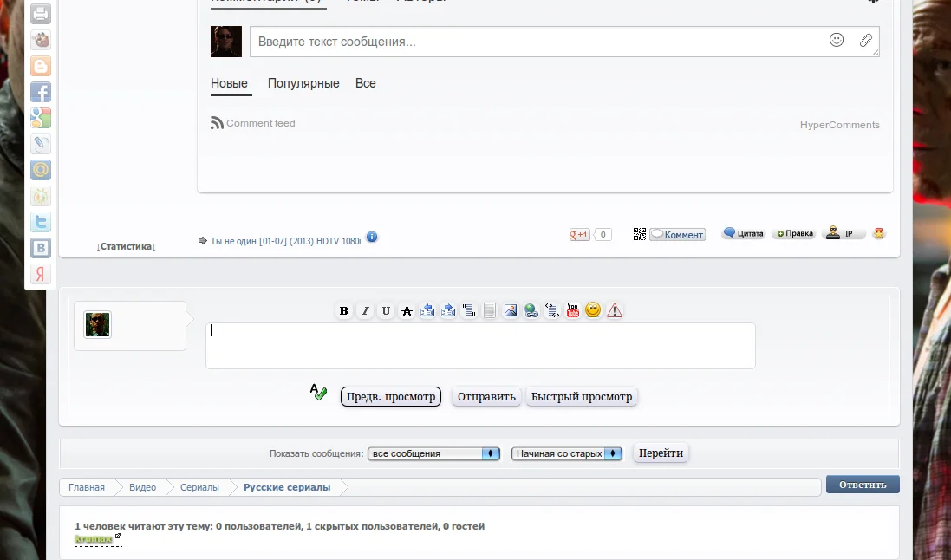Screen dimensions: 951x560
Task: Share on Facebook icon
Action: coord(41,92)
